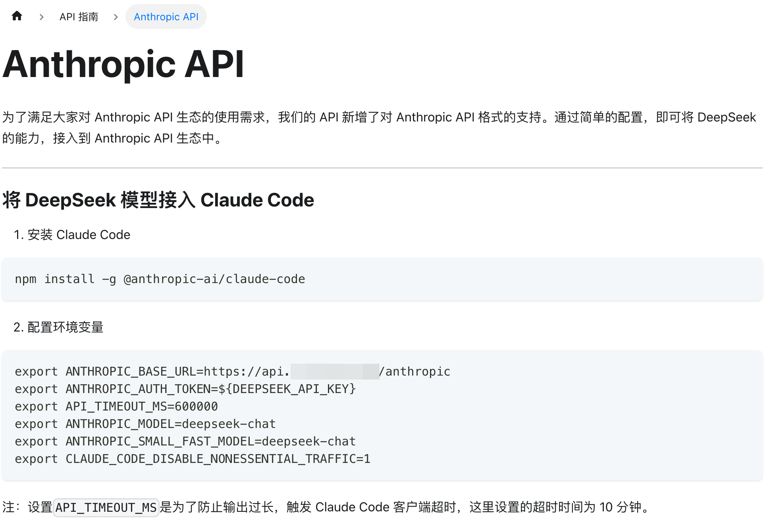Click the CLAUDE_CODE_DISABLE_NONESSENTIAL_TRAFFIC line
The height and width of the screenshot is (532, 775).
tap(193, 459)
